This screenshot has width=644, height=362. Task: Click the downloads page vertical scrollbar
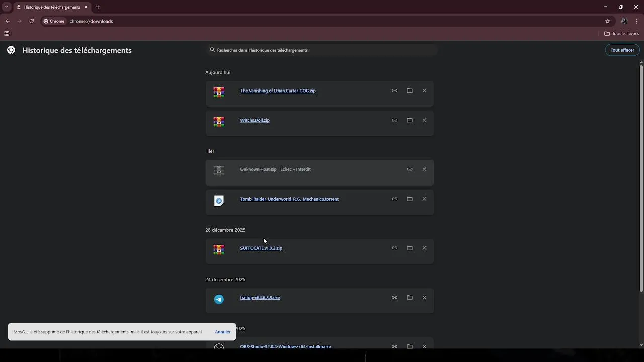coord(641,178)
